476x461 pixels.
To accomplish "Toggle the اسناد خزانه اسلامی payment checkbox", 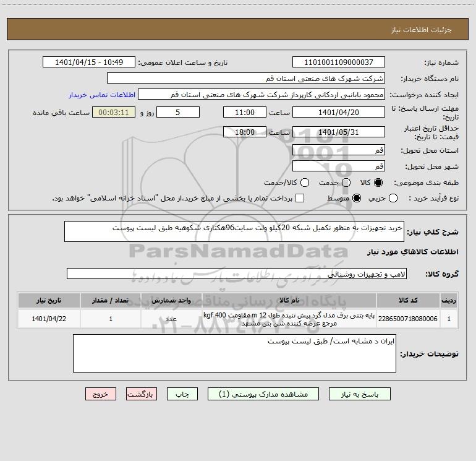I will pos(300,198).
